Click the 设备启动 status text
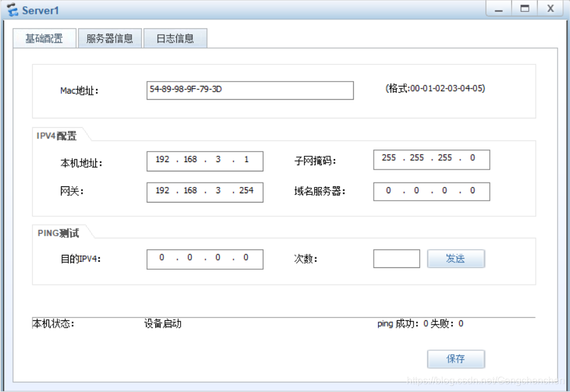This screenshot has width=570, height=392. click(x=163, y=323)
